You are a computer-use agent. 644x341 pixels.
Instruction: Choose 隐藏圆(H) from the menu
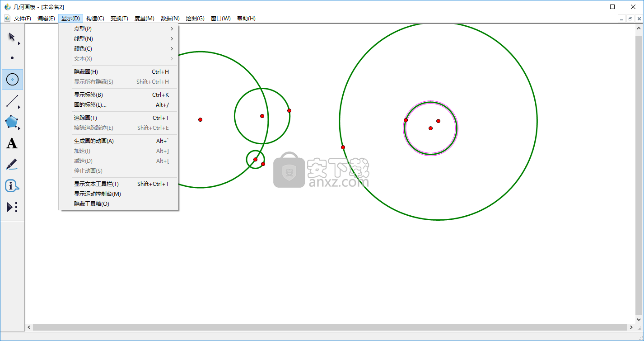118,72
